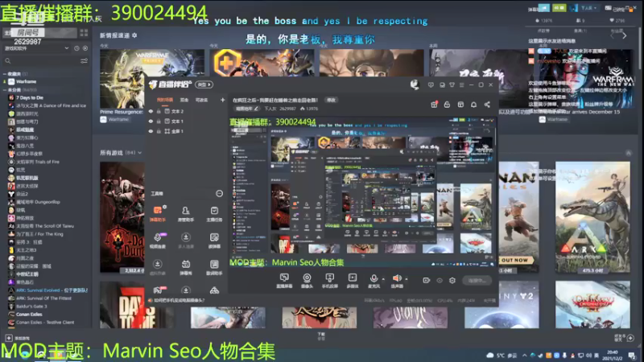Image resolution: width=644 pixels, height=362 pixels.
Task: Open the speaker options arrow
Action: click(x=407, y=279)
